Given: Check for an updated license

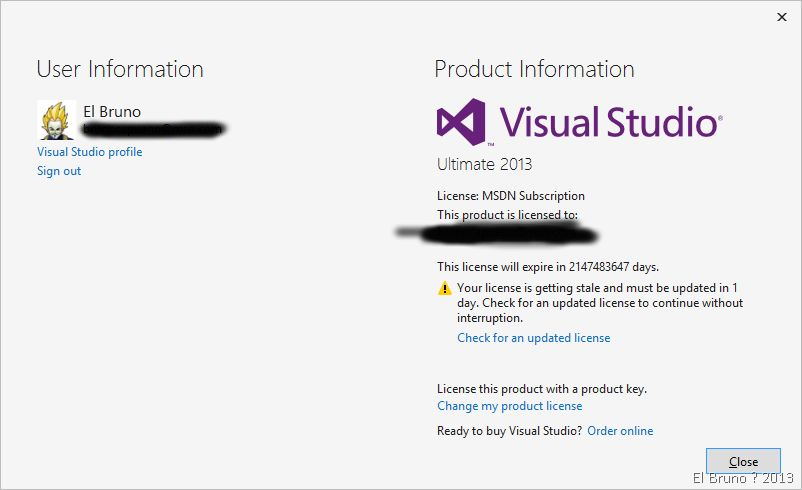Looking at the screenshot, I should coord(533,338).
